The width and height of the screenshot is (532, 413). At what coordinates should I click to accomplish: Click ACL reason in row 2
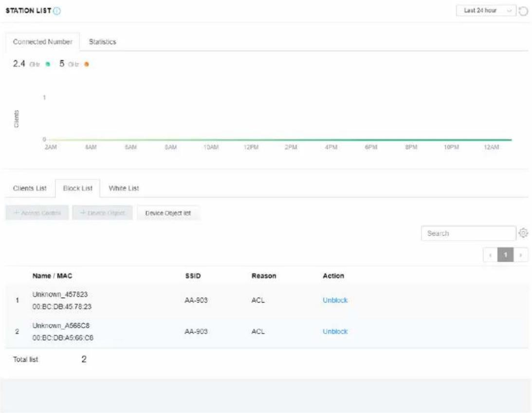[x=258, y=332]
